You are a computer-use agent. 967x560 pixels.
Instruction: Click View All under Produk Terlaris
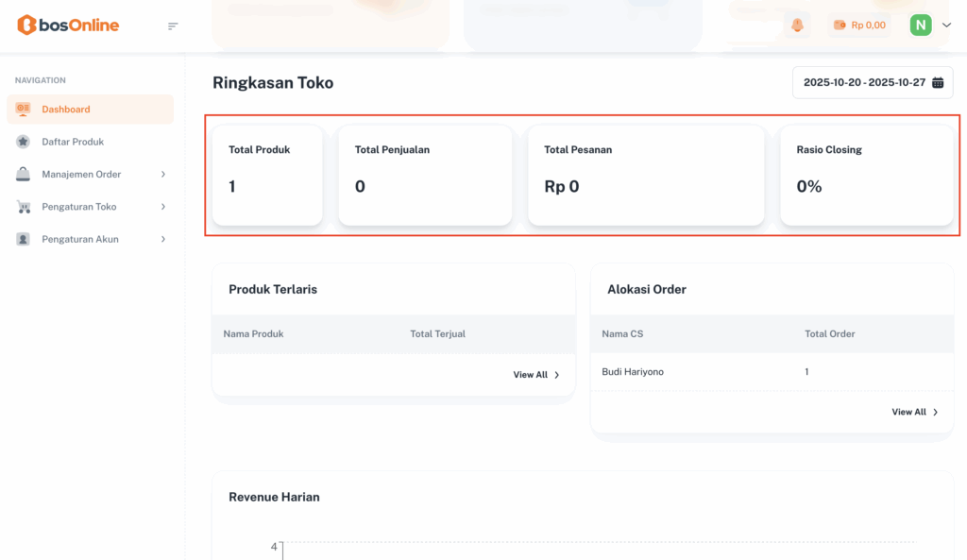[536, 375]
